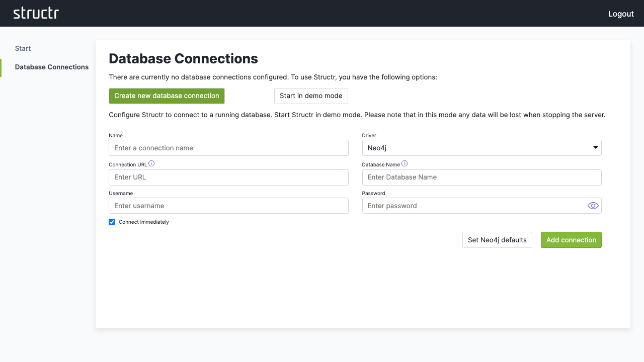Image resolution: width=644 pixels, height=362 pixels.
Task: Click the Enter Database Name field
Action: click(481, 177)
